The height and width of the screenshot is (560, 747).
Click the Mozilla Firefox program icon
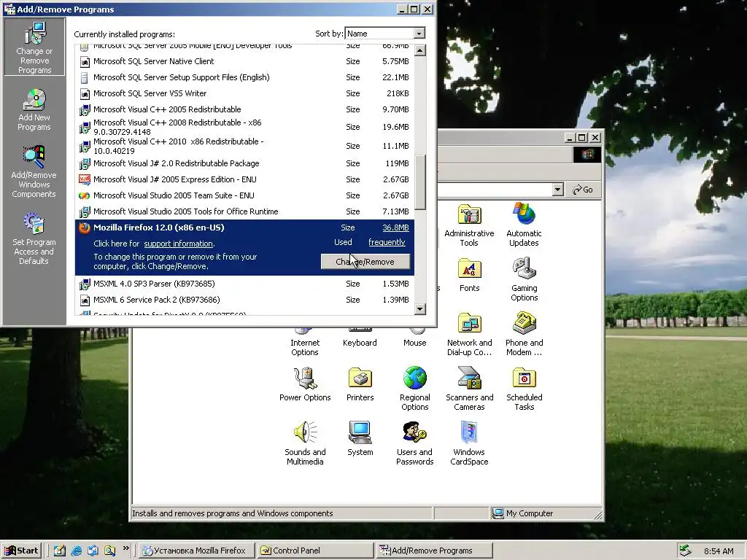point(85,227)
